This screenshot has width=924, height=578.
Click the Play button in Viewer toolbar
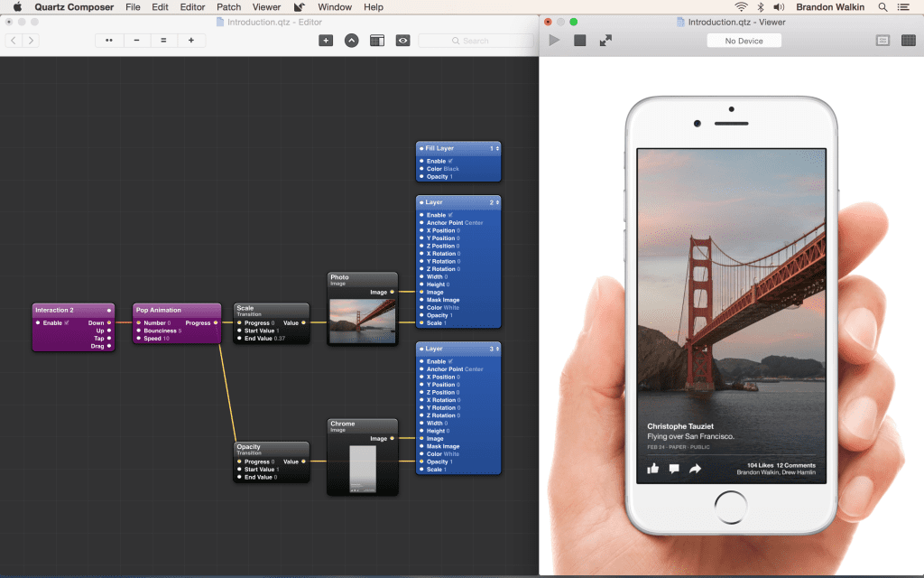click(554, 40)
